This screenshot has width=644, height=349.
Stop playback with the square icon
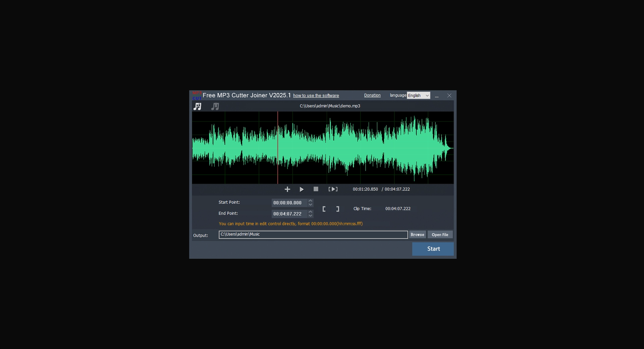316,189
